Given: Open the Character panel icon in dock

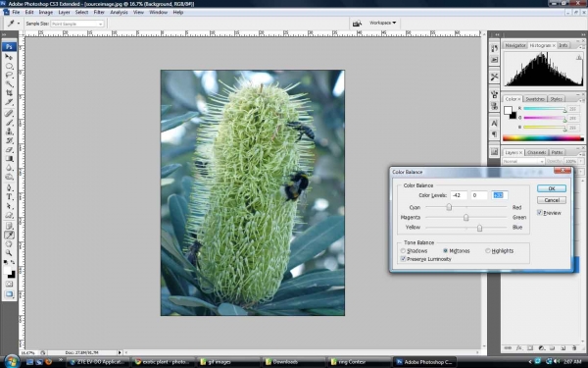Looking at the screenshot, I should (494, 124).
